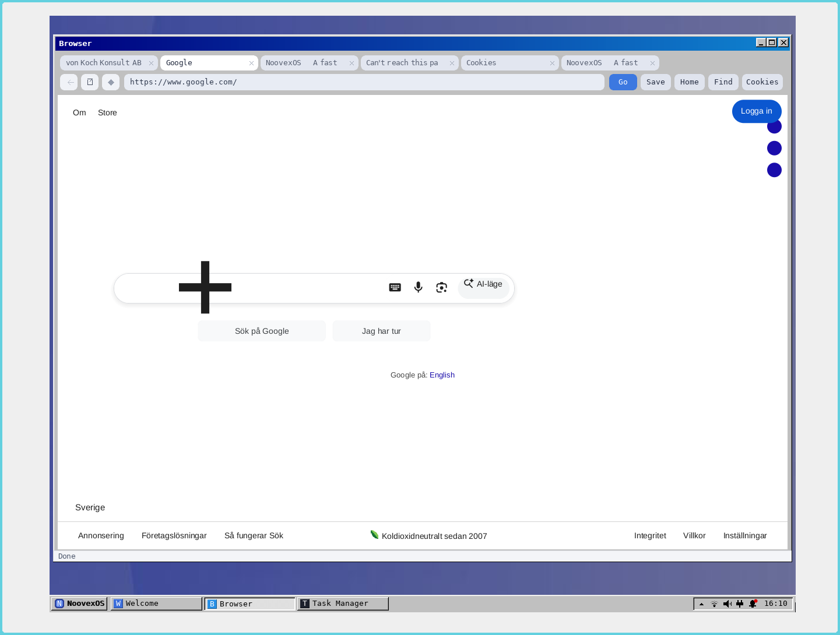Click the Find toolbar button

pyautogui.click(x=723, y=82)
